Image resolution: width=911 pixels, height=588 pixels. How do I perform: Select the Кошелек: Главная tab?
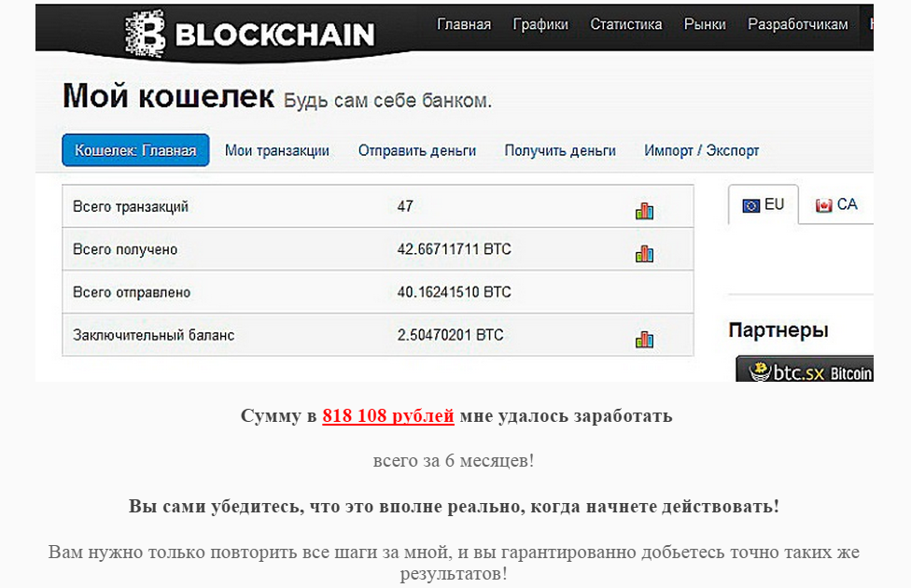click(x=135, y=150)
